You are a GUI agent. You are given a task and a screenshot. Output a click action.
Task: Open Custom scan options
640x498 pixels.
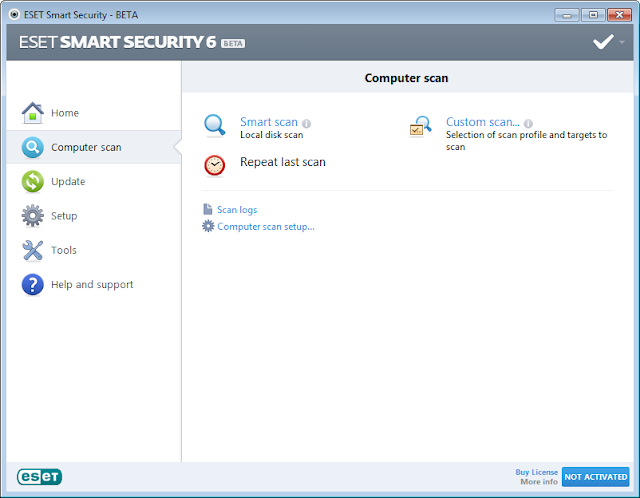pos(483,122)
